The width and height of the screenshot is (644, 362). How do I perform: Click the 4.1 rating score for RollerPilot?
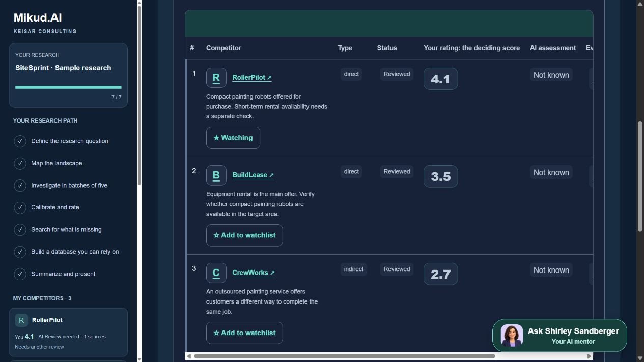point(440,79)
